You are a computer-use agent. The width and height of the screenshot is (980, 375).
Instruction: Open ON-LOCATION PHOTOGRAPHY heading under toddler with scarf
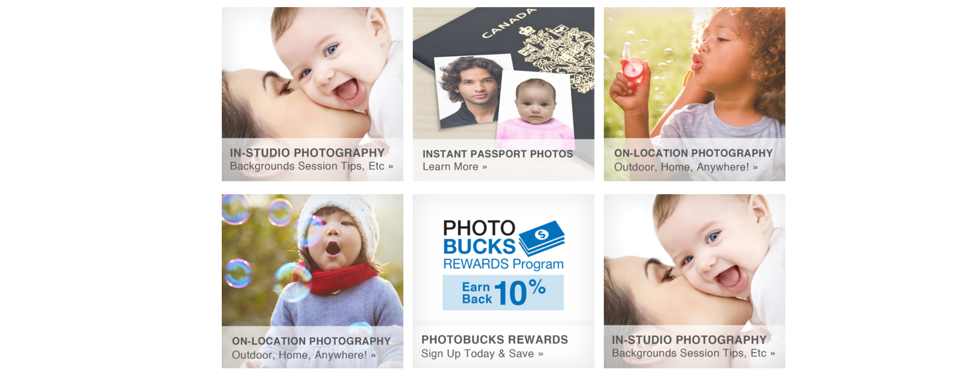311,341
